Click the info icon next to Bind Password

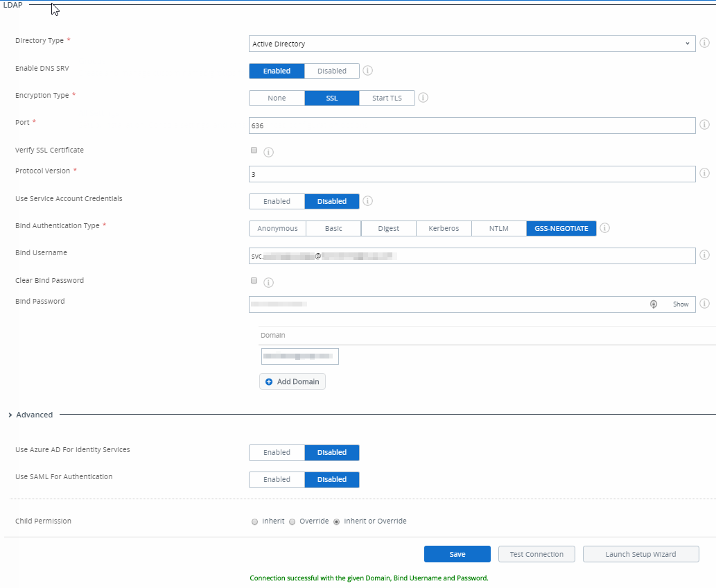704,304
